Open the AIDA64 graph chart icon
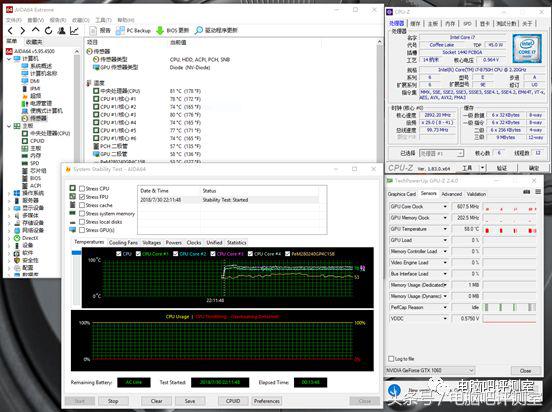The image size is (552, 412). [x=74, y=31]
